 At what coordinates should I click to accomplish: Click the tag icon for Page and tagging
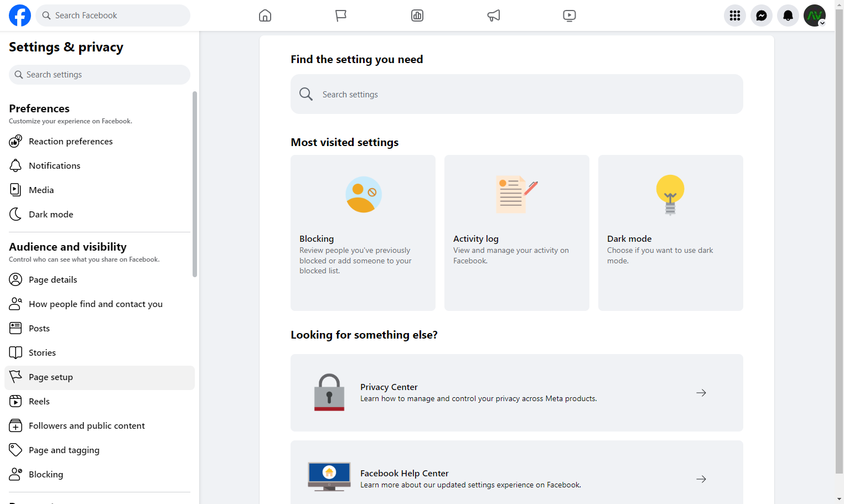15,450
